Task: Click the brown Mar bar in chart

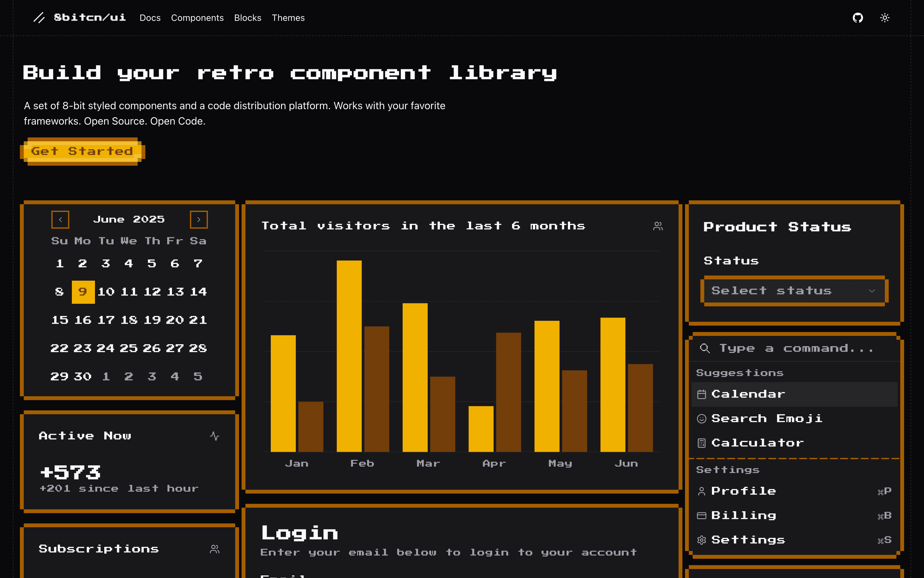Action: (x=442, y=414)
